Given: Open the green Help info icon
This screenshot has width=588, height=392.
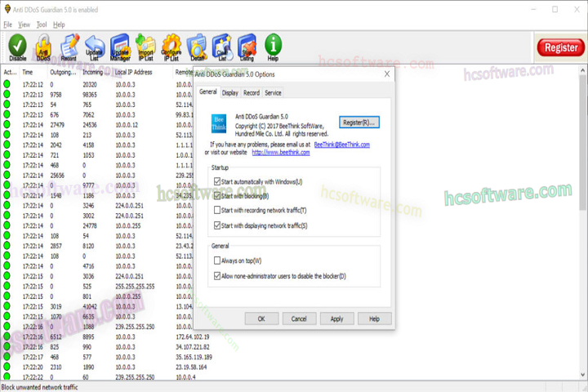Looking at the screenshot, I should pyautogui.click(x=273, y=47).
